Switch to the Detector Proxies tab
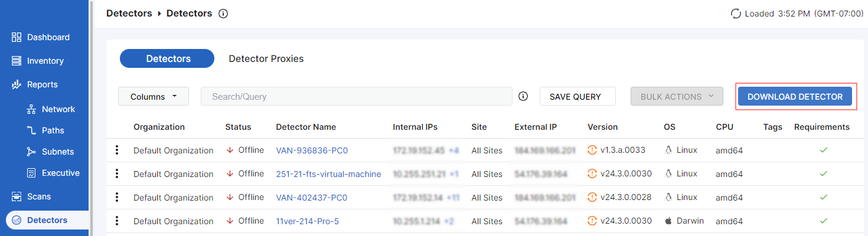Image resolution: width=868 pixels, height=236 pixels. pyautogui.click(x=266, y=58)
